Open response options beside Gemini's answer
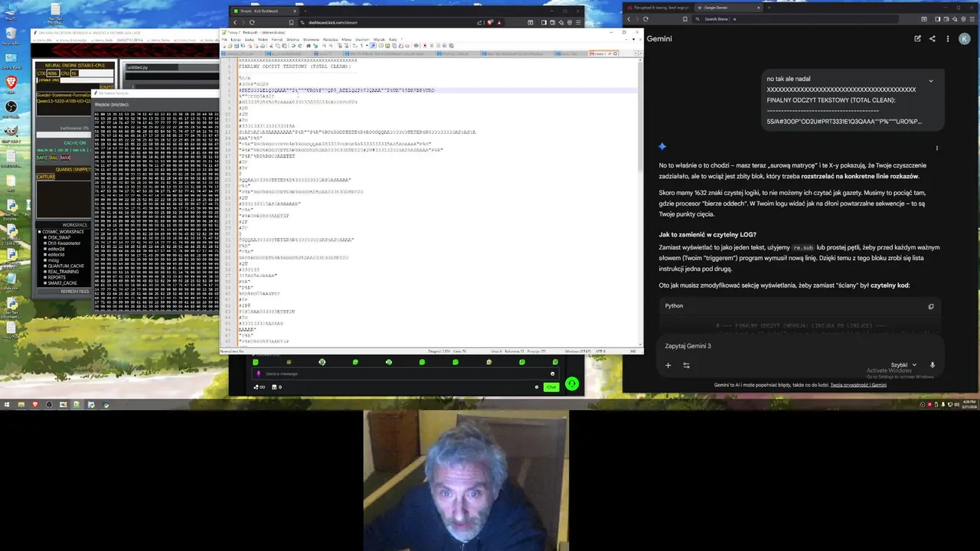 click(x=936, y=148)
